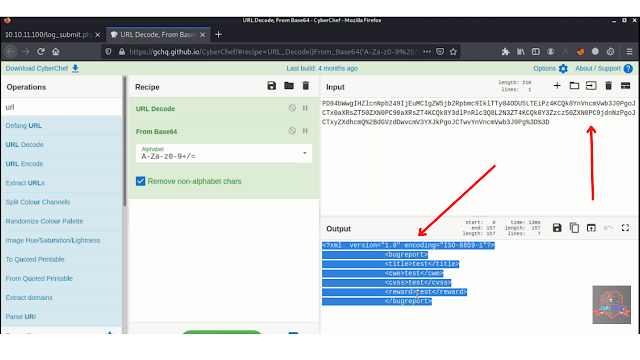Screen dimensions: 640x360
Task: Toggle Remove non-alphabet chars checkbox
Action: (140, 181)
